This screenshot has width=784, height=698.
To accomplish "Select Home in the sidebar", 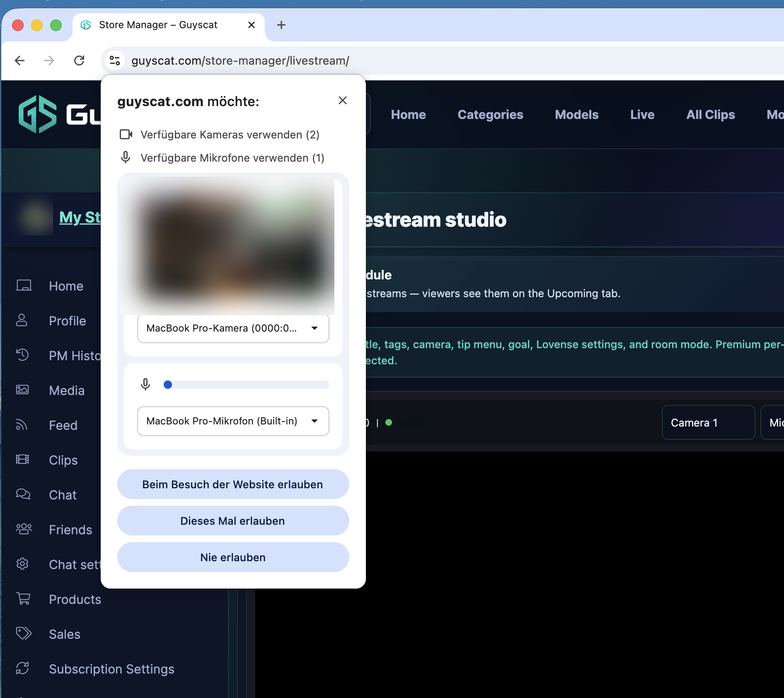I will tap(66, 286).
